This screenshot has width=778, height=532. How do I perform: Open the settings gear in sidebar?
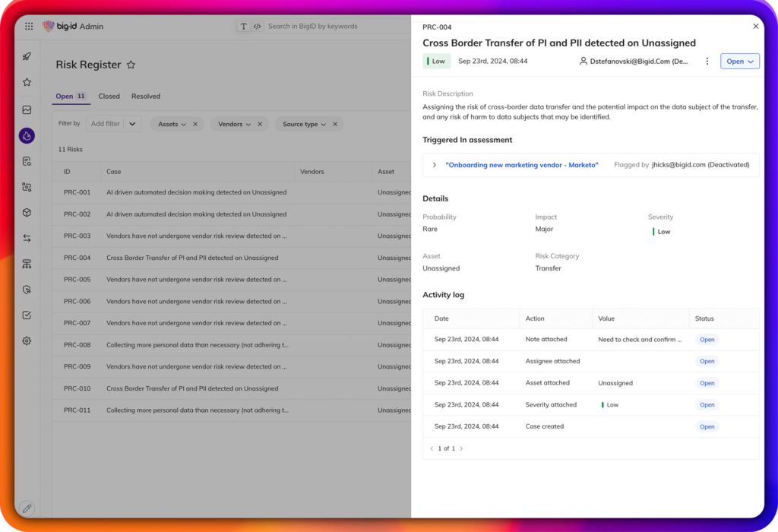(x=27, y=340)
